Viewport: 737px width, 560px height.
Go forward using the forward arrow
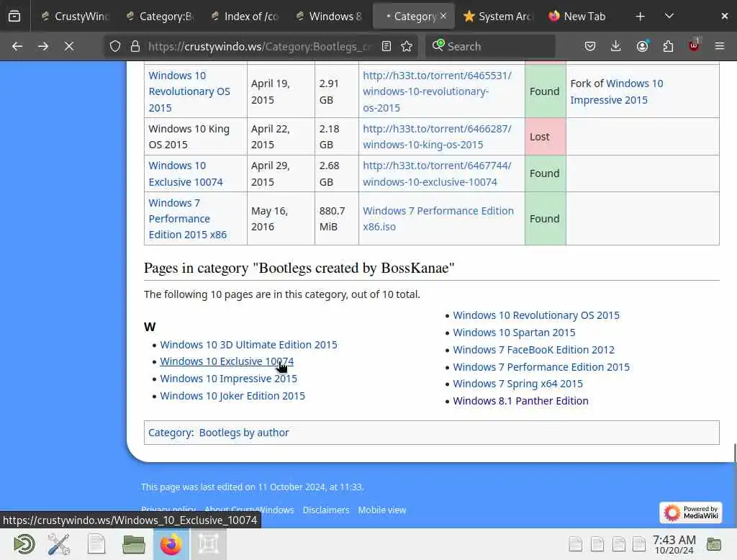point(42,46)
